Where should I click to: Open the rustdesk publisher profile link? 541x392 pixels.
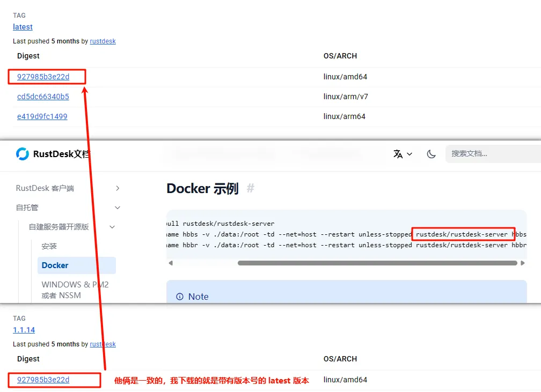coord(103,41)
